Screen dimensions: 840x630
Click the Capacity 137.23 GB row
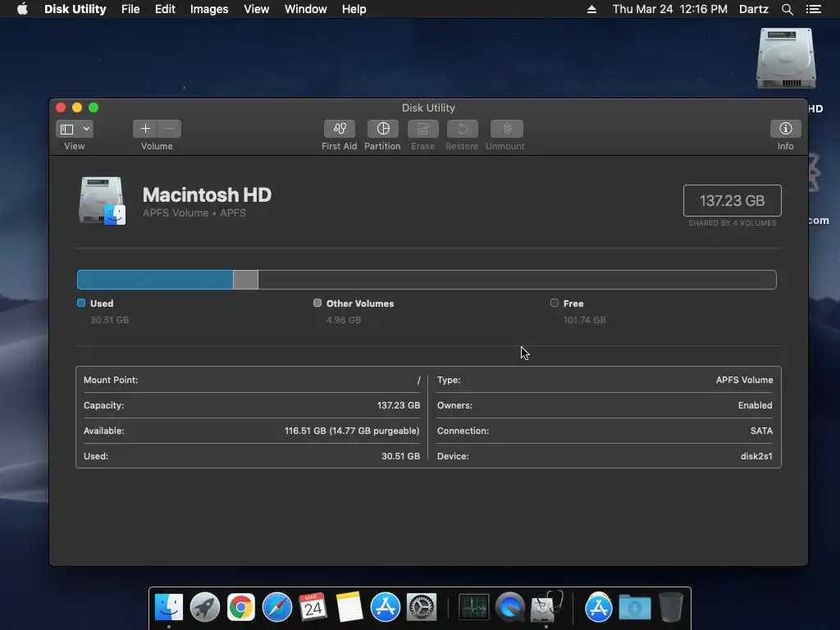[x=252, y=405]
